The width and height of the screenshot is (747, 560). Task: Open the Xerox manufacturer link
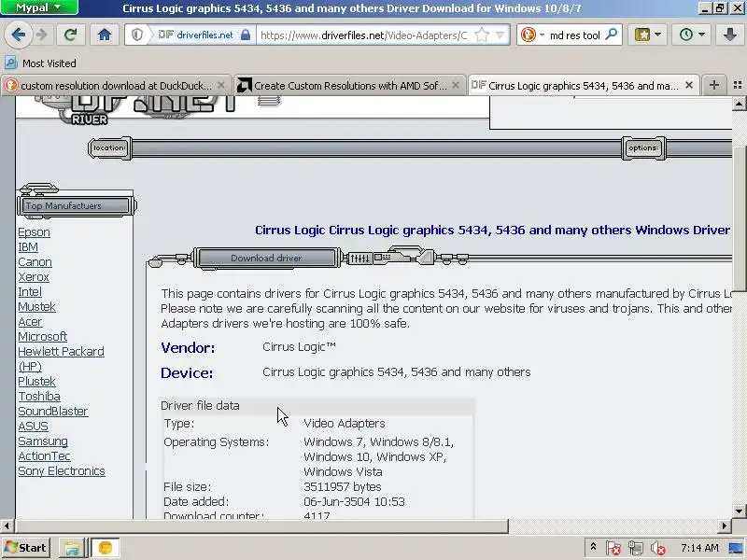pyautogui.click(x=34, y=277)
